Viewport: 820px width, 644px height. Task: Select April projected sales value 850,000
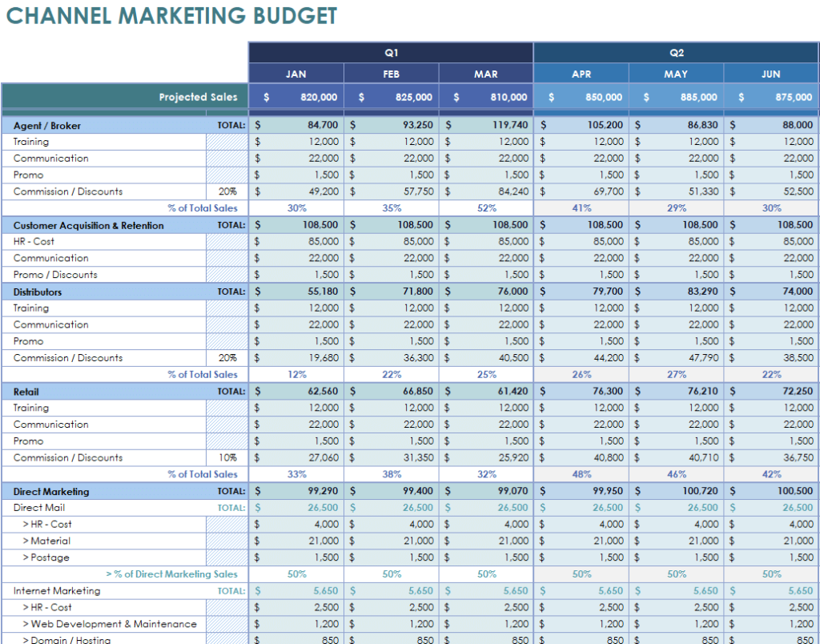coord(581,97)
